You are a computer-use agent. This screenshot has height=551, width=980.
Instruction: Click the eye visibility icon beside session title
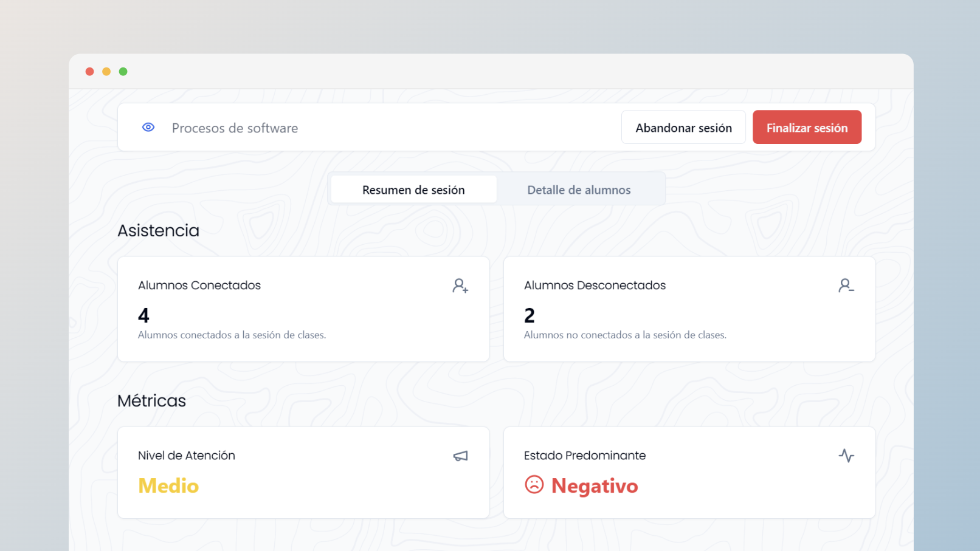coord(148,127)
